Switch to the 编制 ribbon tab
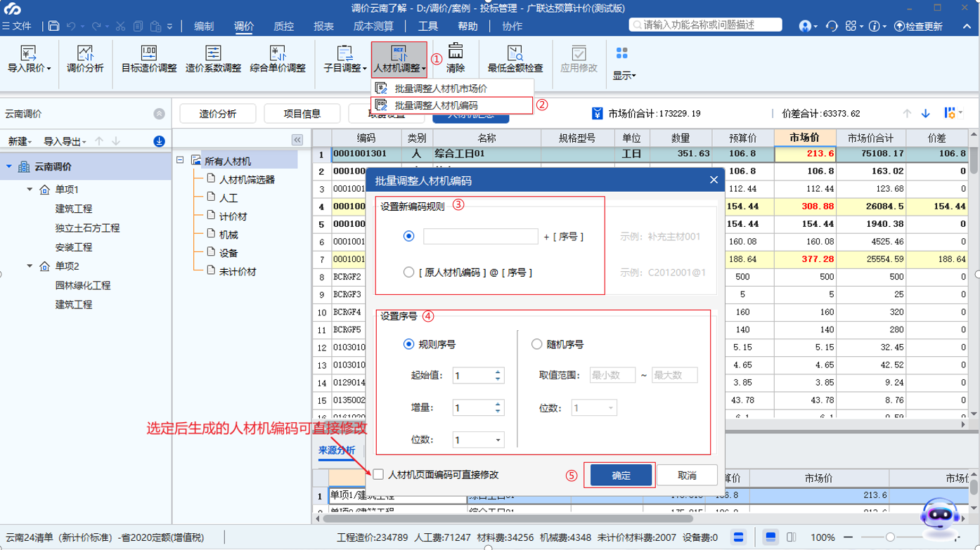Viewport: 980px width, 550px height. tap(204, 26)
